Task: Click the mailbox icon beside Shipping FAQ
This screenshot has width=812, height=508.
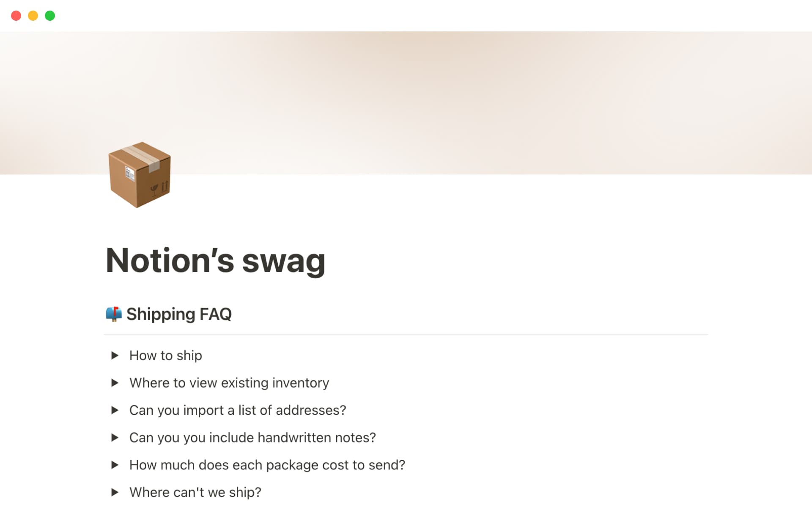Action: point(113,314)
